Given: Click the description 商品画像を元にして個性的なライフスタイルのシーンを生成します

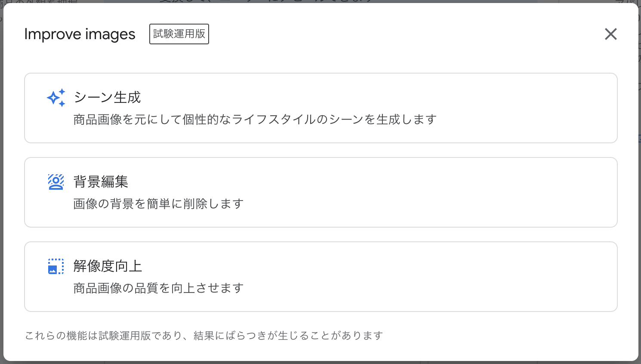Looking at the screenshot, I should point(255,119).
